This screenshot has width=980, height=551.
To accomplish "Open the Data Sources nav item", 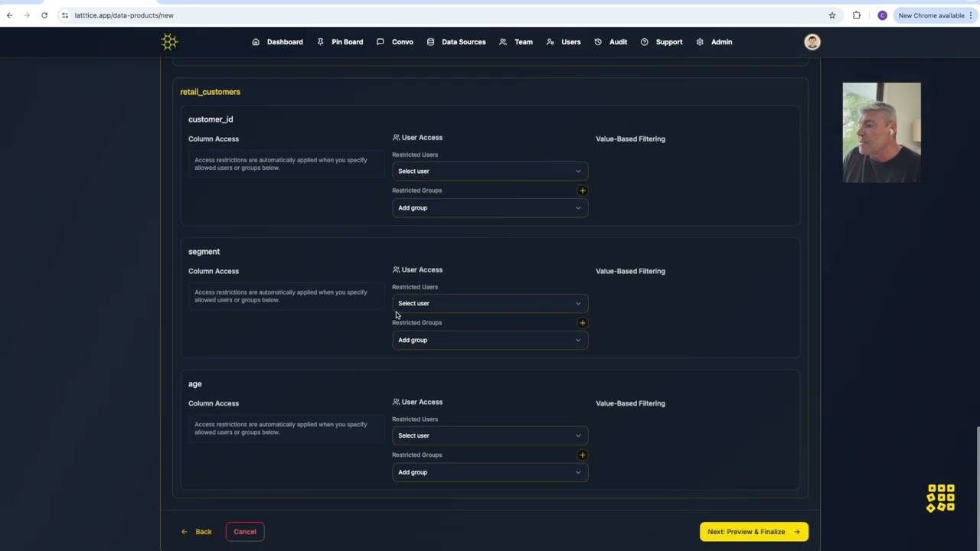I will click(x=456, y=42).
